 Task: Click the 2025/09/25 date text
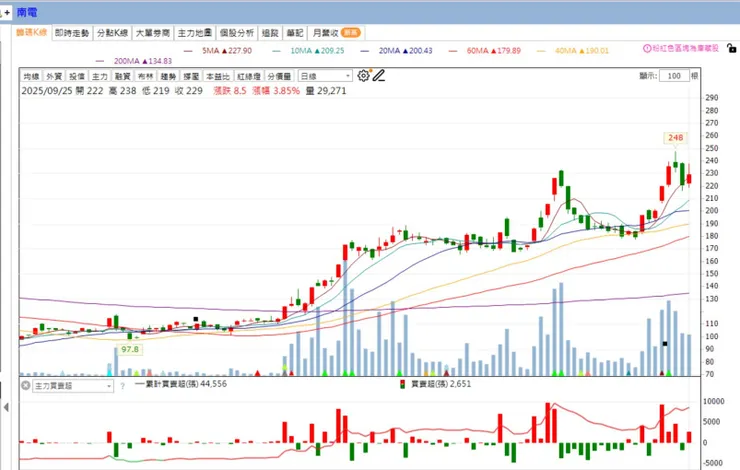[47, 91]
